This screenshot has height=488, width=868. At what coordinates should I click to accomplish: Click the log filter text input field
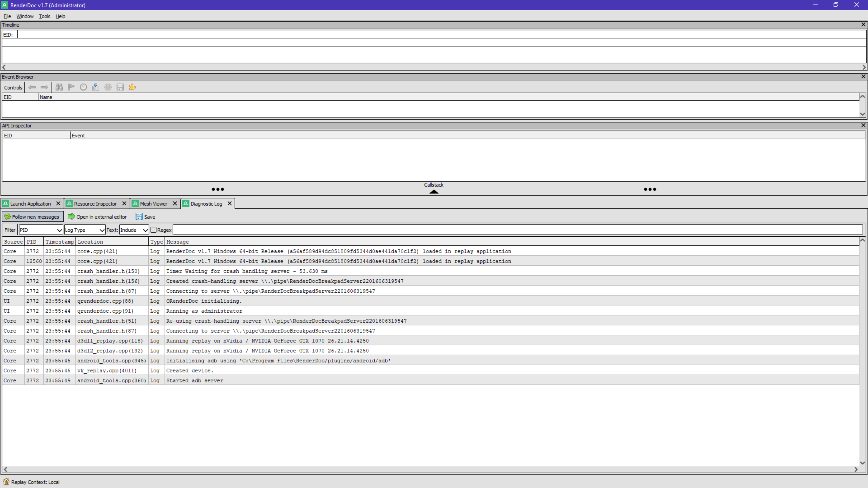pos(518,230)
